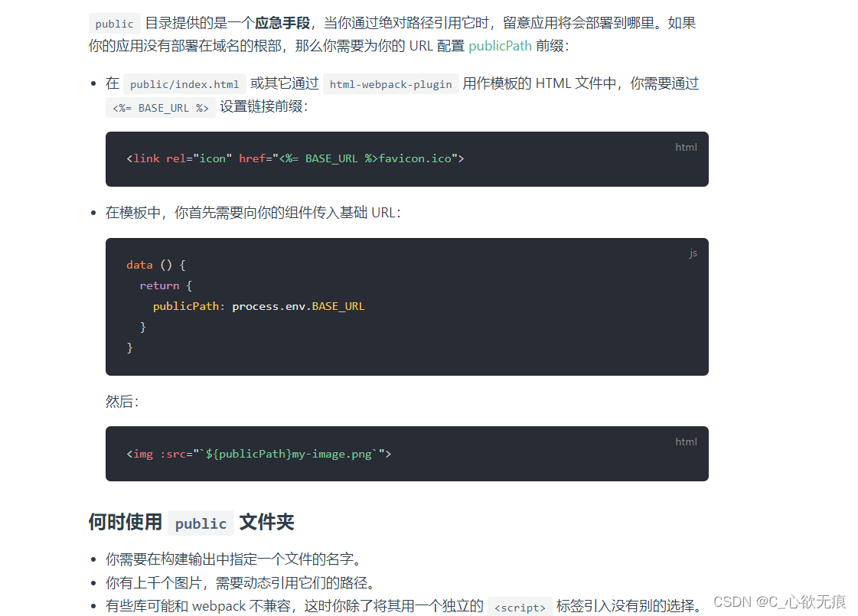
Task: Open the publicPath documentation link
Action: [500, 46]
